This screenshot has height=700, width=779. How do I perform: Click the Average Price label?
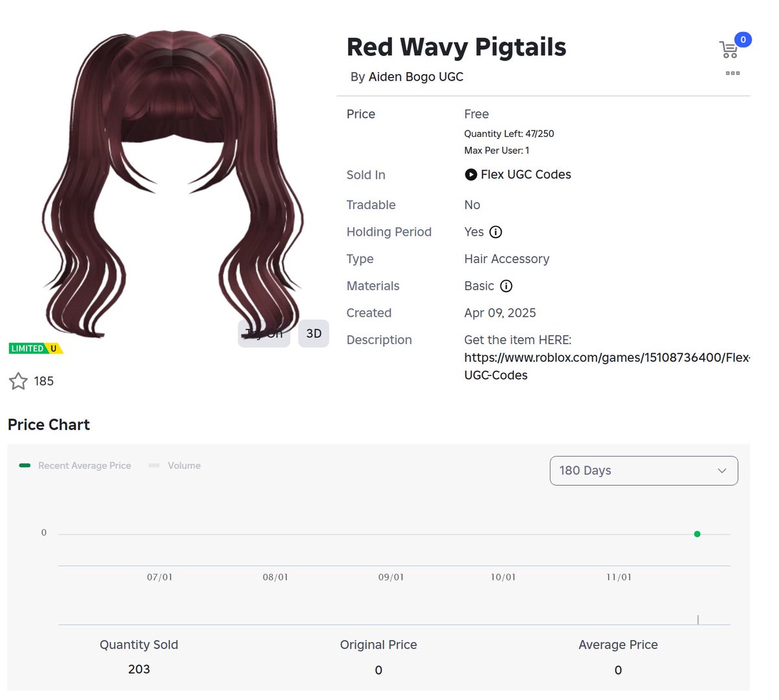point(618,645)
